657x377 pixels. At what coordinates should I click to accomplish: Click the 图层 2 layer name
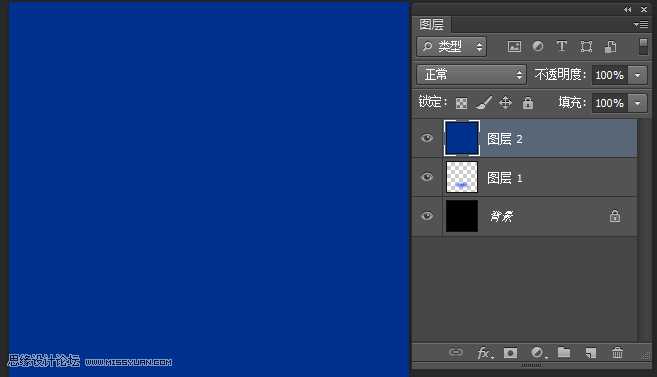(504, 139)
